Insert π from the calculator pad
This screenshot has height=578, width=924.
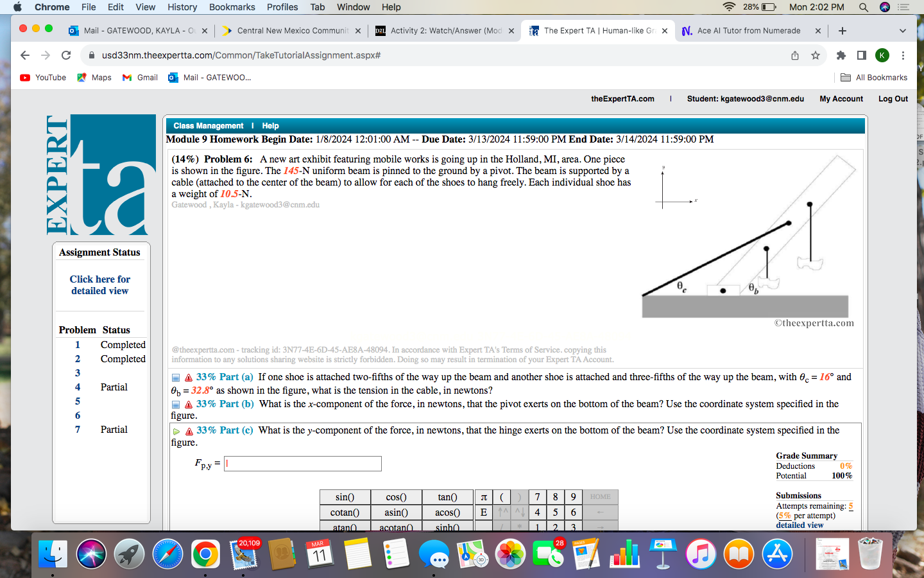point(484,497)
